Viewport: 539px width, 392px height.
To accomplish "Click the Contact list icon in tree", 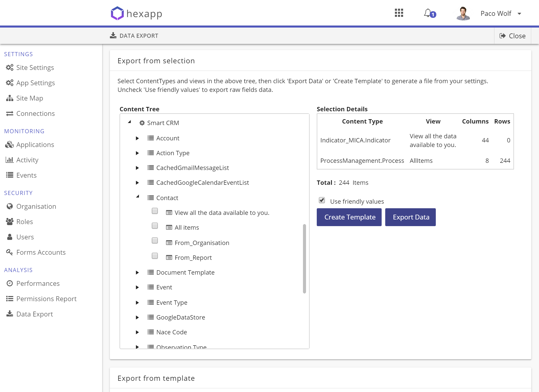I will pyautogui.click(x=151, y=198).
